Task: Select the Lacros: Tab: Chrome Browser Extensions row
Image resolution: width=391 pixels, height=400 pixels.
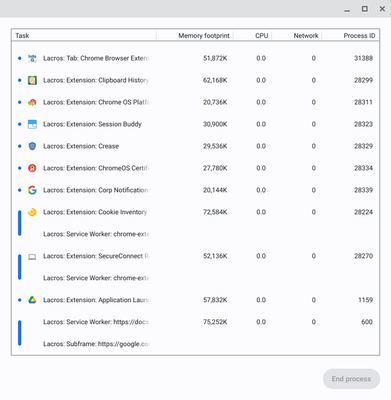Action: click(195, 58)
